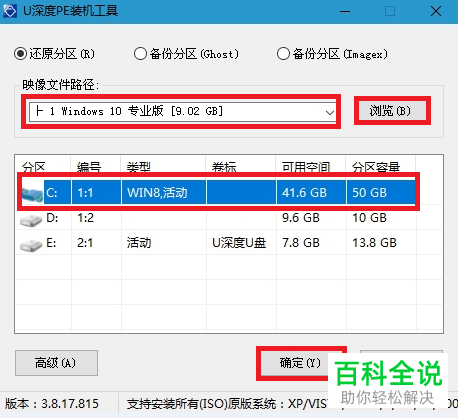This screenshot has height=418, width=458.
Task: Click the C: drive icon
Action: tap(32, 194)
